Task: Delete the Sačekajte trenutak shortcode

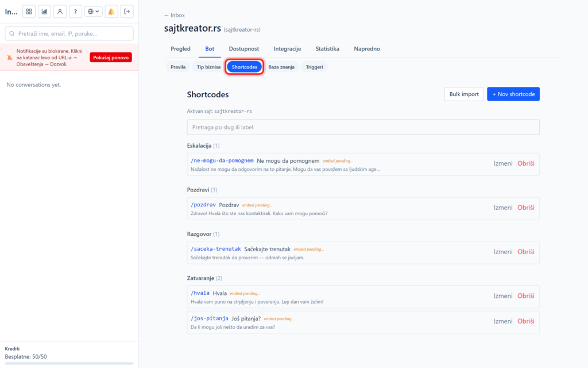Action: coord(526,252)
